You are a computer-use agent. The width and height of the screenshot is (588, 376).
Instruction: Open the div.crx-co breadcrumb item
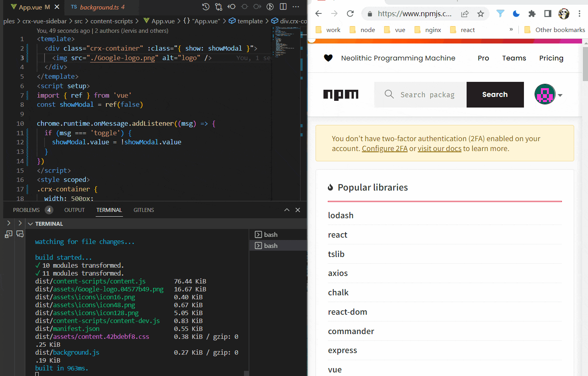point(289,21)
